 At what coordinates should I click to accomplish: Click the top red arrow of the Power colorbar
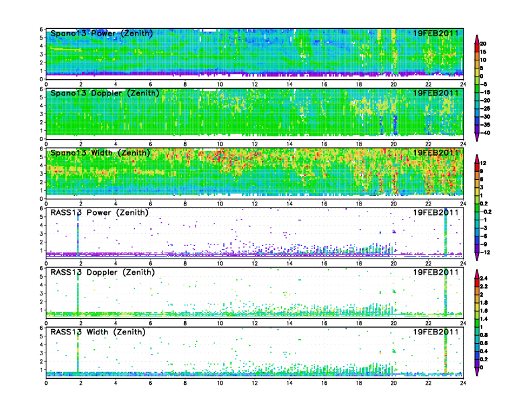click(x=477, y=36)
